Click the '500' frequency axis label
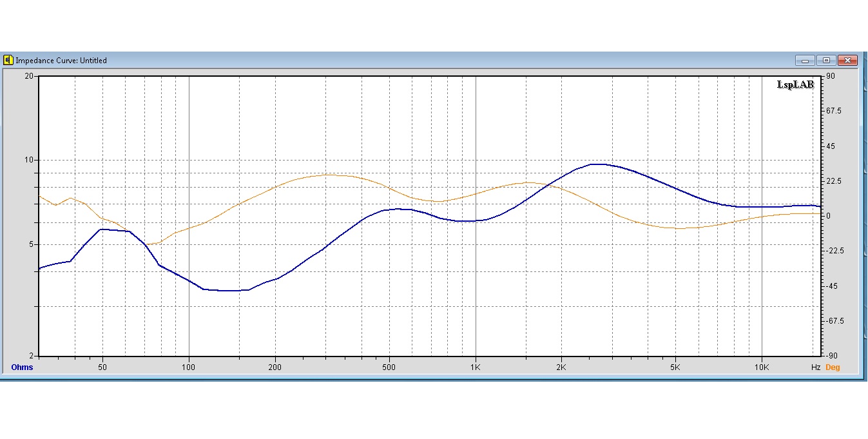The image size is (868, 439). click(389, 367)
